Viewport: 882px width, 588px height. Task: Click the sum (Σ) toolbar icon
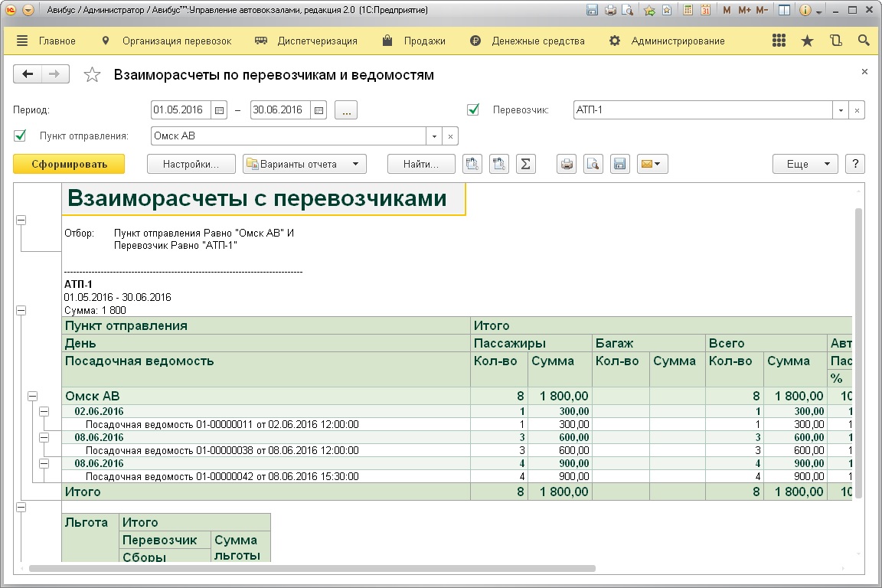click(x=524, y=164)
